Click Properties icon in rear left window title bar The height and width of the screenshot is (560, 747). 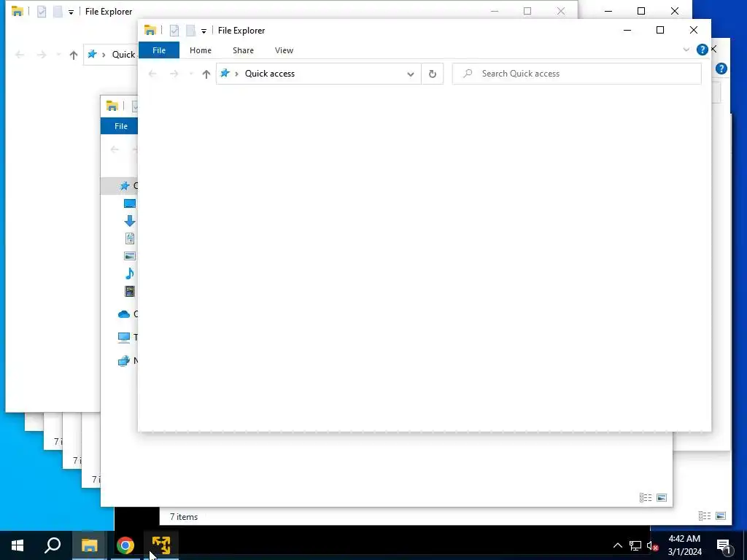point(42,12)
